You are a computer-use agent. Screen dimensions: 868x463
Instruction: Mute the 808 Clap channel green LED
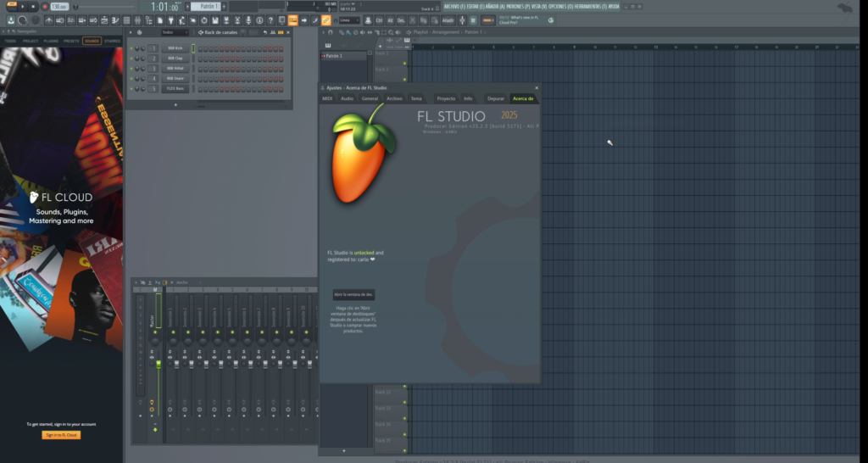[131, 59]
